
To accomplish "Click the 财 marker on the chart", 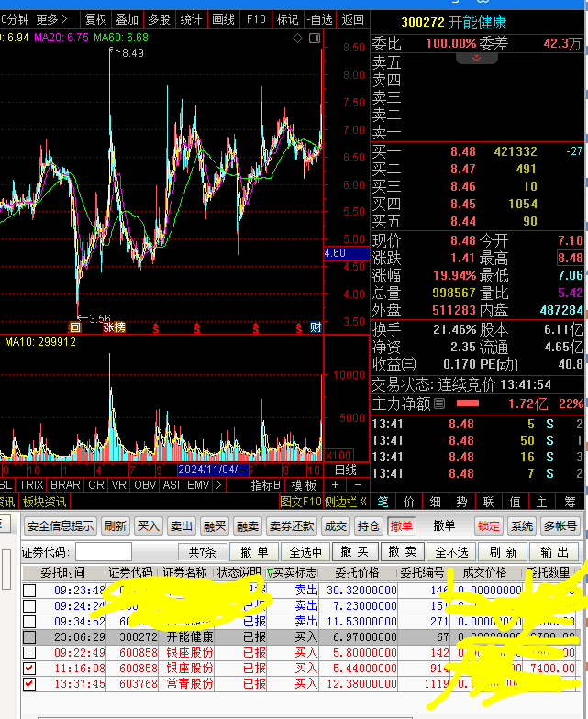I will 316,327.
